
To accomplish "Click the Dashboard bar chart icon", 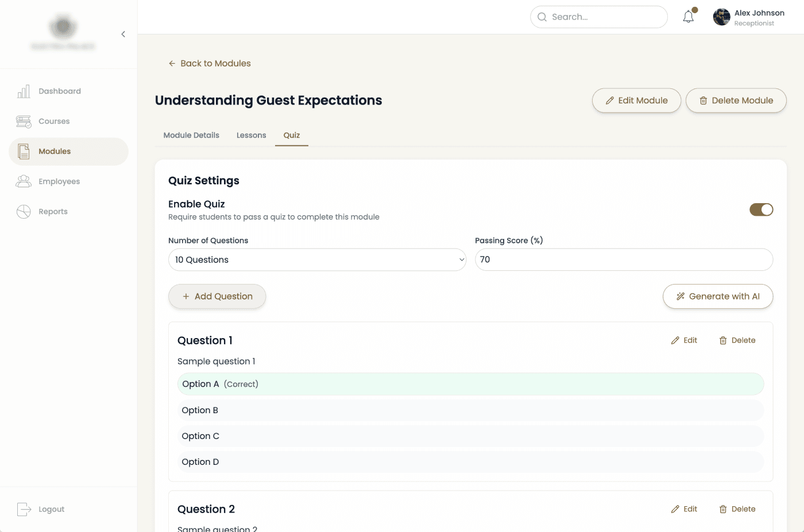I will click(x=24, y=91).
